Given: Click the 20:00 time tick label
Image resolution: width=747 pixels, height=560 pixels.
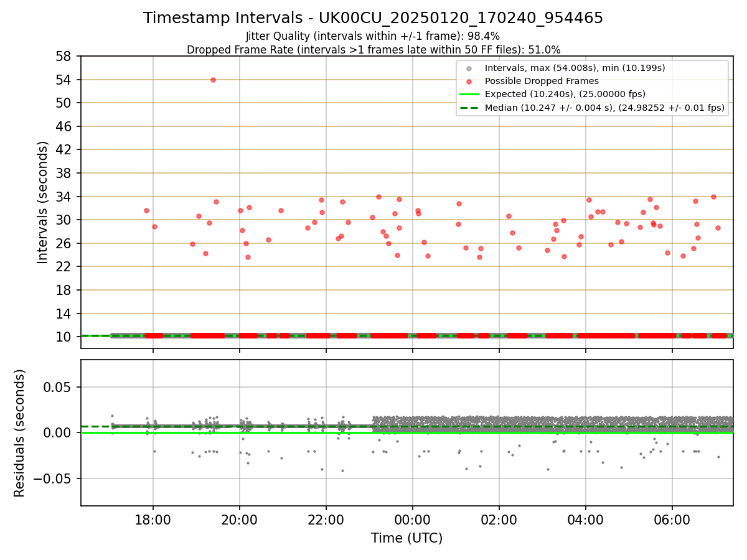Looking at the screenshot, I should tap(240, 520).
